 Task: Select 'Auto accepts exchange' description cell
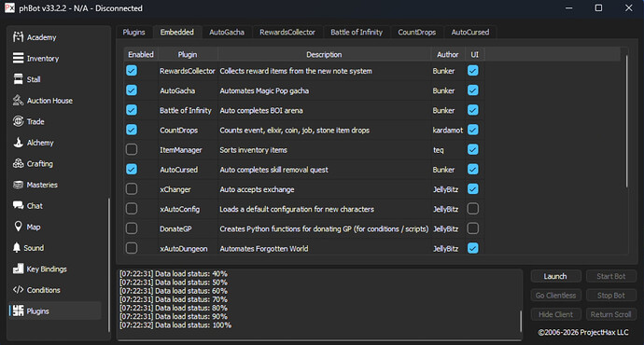pyautogui.click(x=325, y=189)
